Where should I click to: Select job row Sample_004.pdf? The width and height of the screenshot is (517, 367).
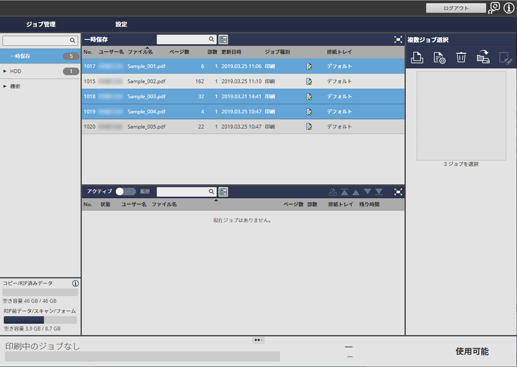(243, 112)
